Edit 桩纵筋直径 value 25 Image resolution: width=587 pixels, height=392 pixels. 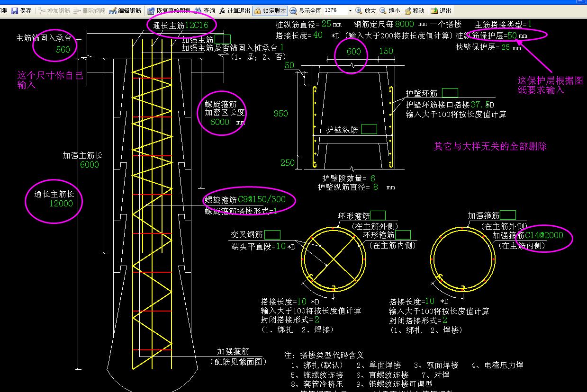326,24
